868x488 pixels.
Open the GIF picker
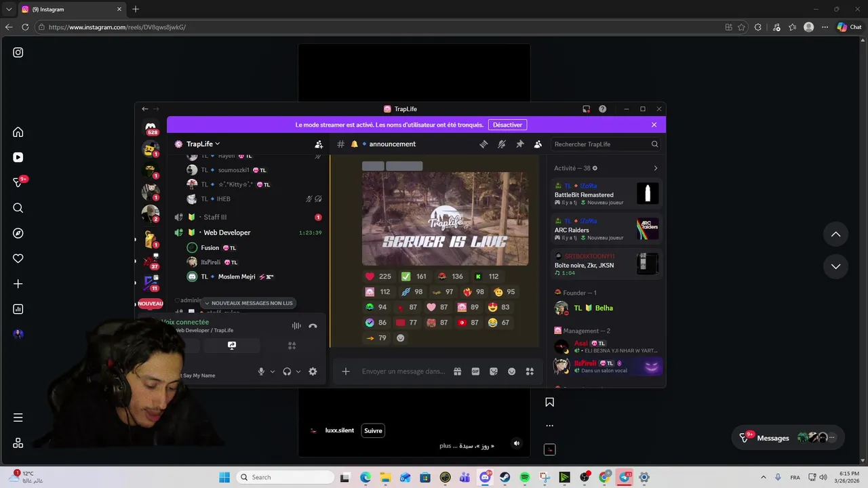click(475, 371)
